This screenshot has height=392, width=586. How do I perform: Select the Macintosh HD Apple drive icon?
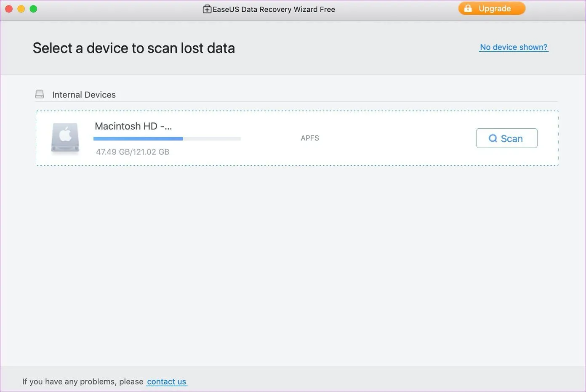coord(65,137)
